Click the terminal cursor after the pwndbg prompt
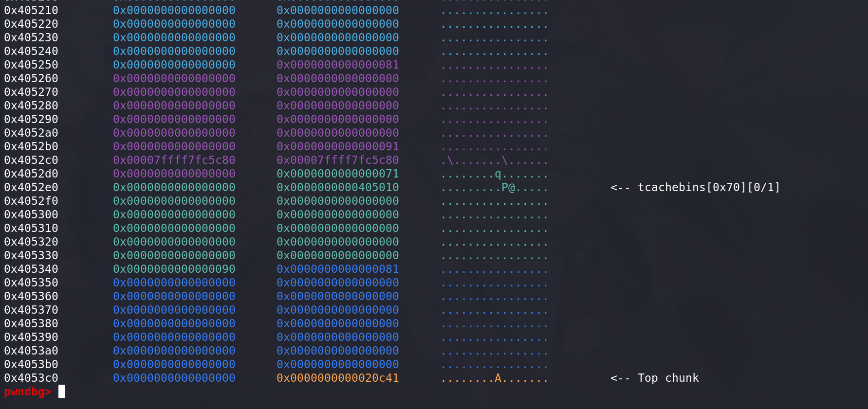 (x=62, y=391)
